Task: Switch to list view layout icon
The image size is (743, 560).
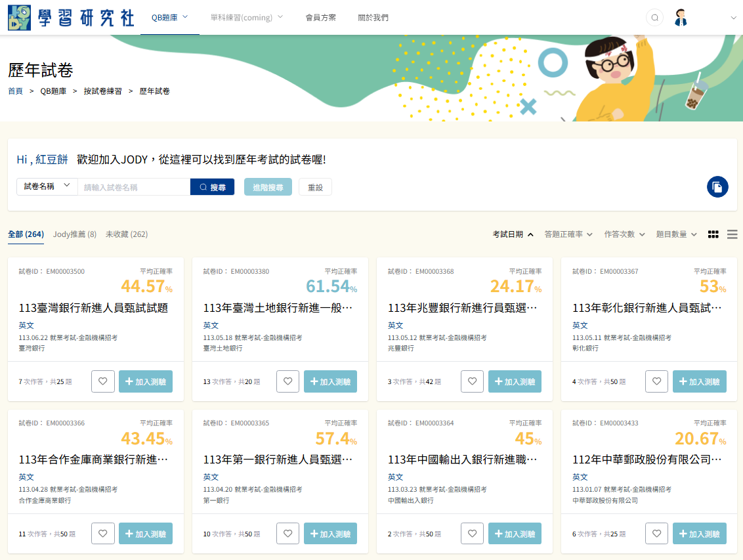Action: (x=732, y=234)
